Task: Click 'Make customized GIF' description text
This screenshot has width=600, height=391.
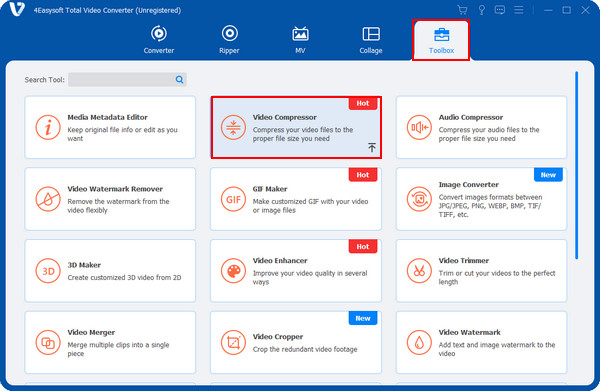Action: click(x=310, y=205)
